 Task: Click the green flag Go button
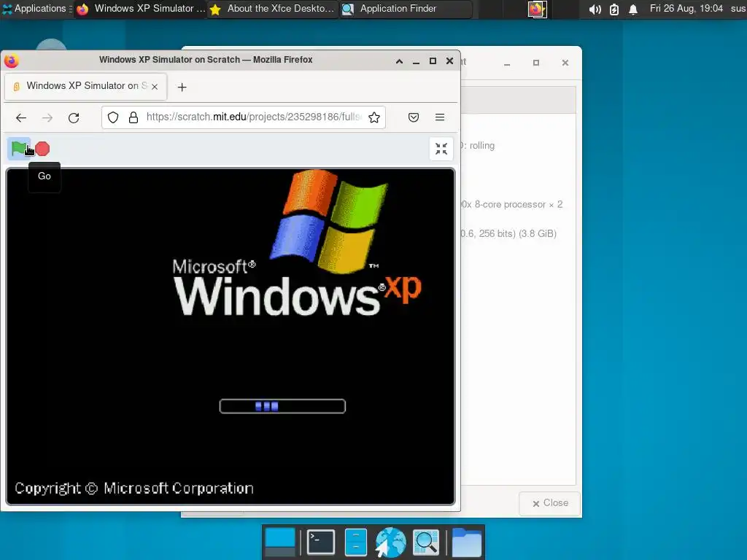(x=19, y=149)
